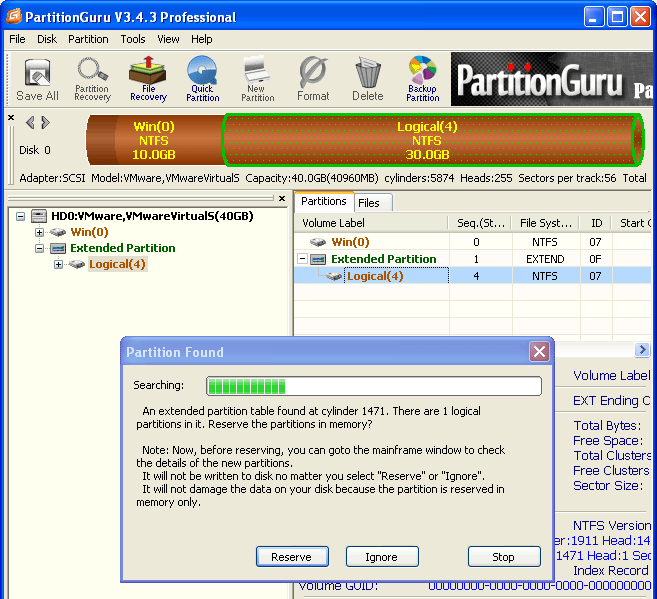Select HD0:VMware,VMwareVirtualS(40GB) tree item
The image size is (657, 599).
(x=152, y=216)
